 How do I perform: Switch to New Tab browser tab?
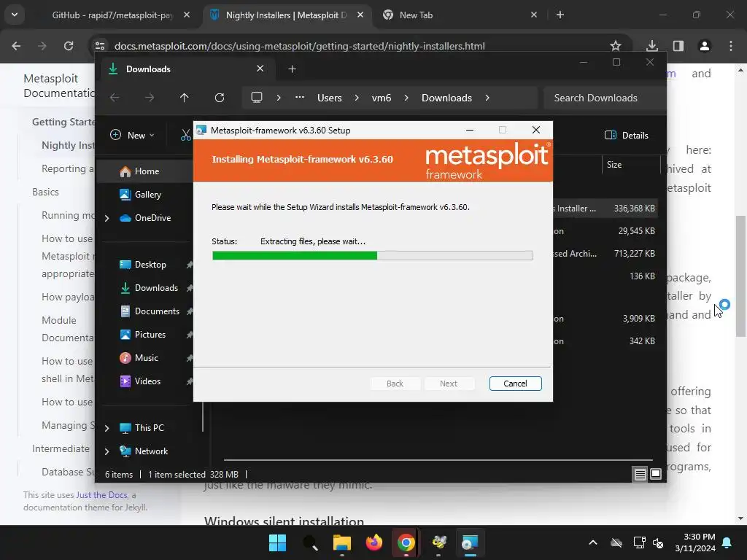pyautogui.click(x=416, y=15)
